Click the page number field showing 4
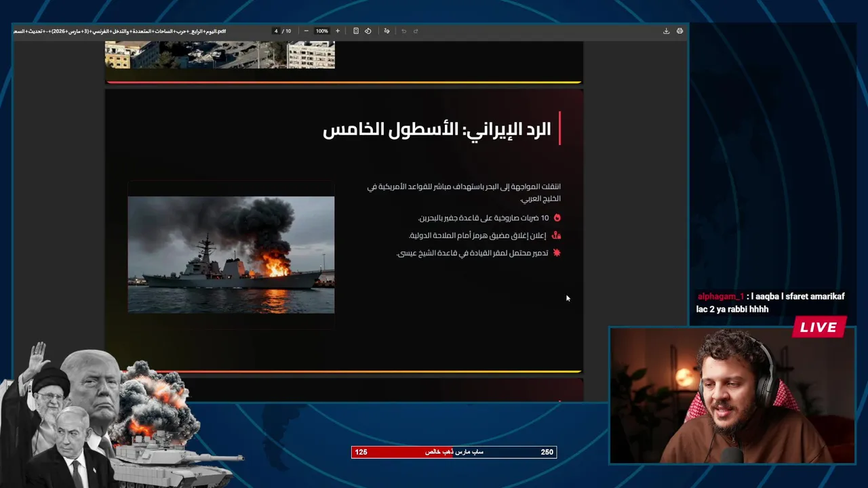 click(276, 31)
